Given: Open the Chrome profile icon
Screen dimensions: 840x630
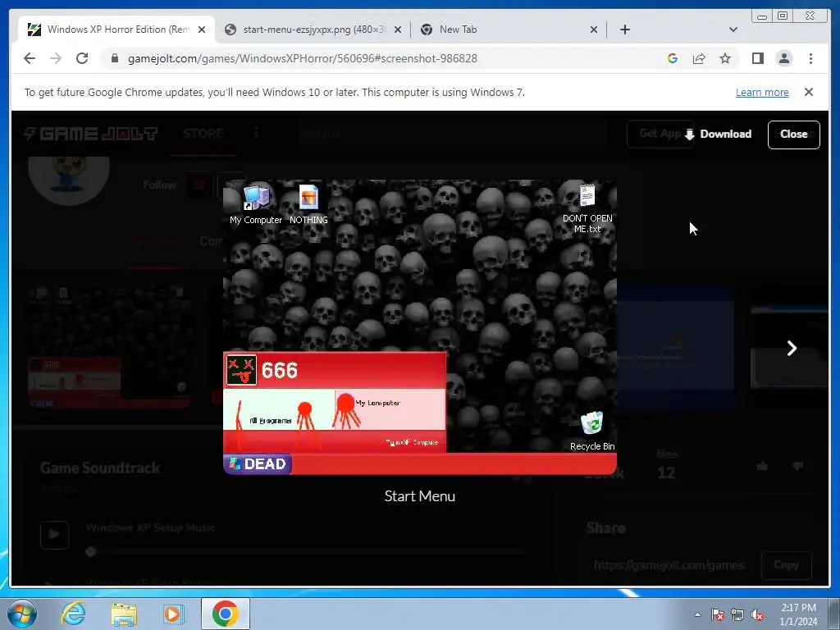Looking at the screenshot, I should point(783,58).
